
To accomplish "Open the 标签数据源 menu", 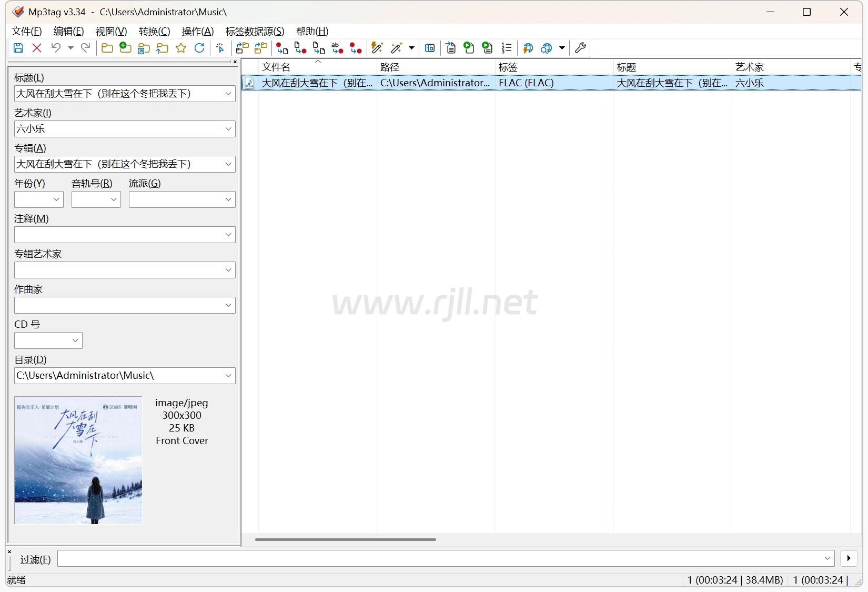I will (255, 32).
